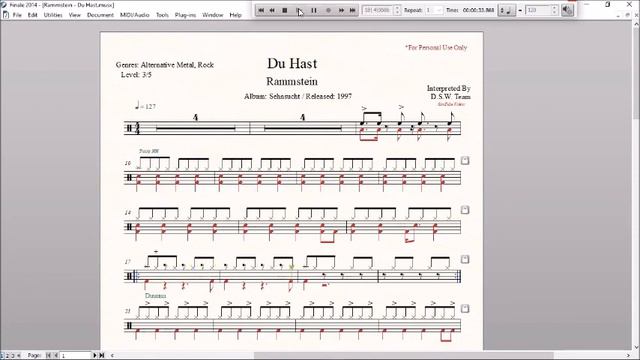Select the 'Rammstein' artist text

(292, 81)
